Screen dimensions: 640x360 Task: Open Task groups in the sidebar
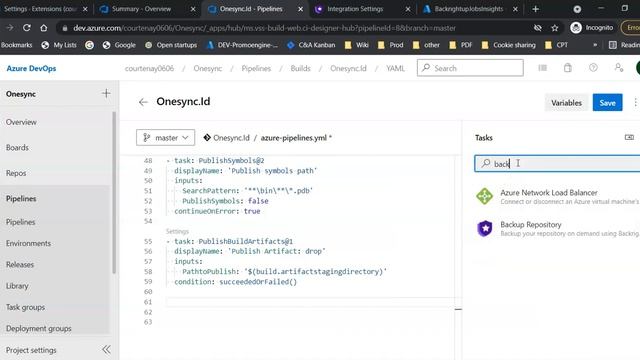25,307
